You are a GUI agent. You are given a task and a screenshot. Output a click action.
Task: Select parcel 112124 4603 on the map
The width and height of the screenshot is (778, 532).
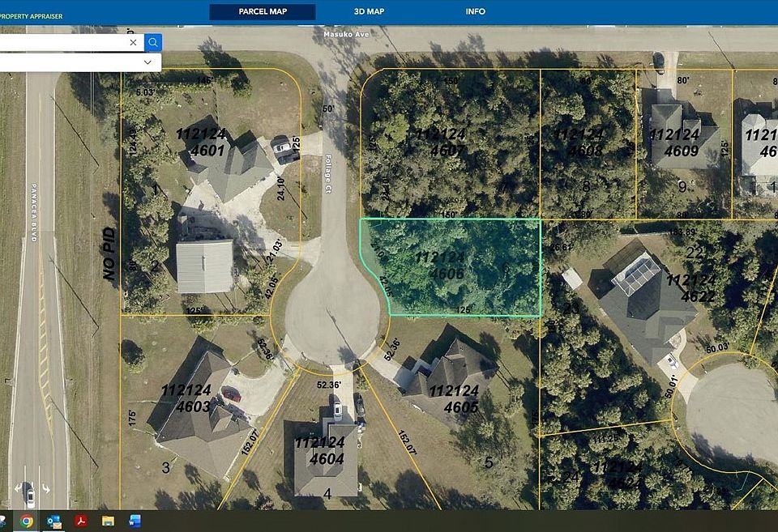(187, 398)
